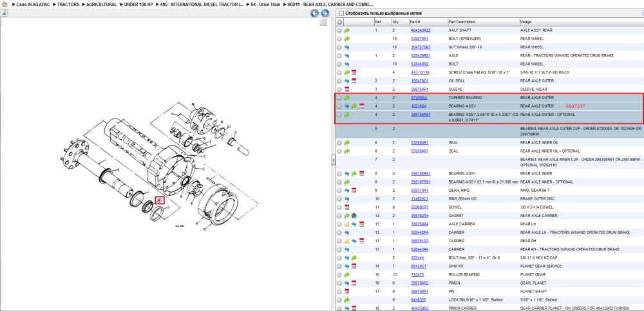Open the 04 - Drive Train breadcrumb
Viewport: 644px width, 311px height.
coord(266,5)
